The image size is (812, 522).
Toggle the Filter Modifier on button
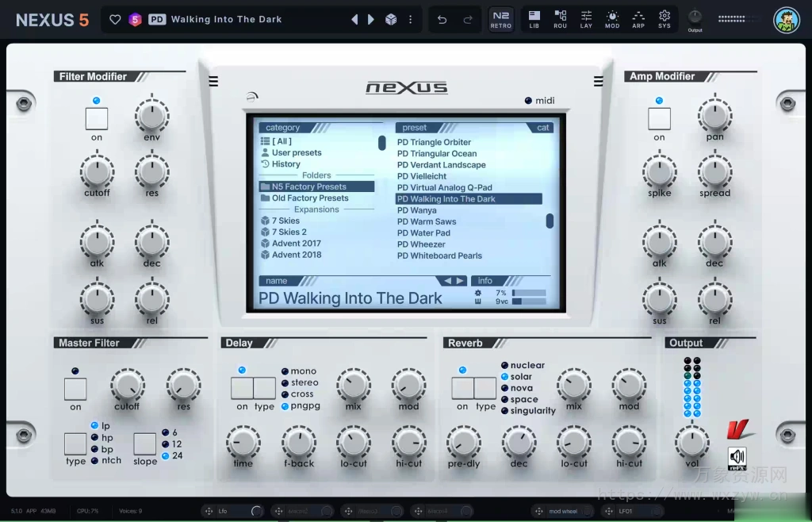pos(97,119)
